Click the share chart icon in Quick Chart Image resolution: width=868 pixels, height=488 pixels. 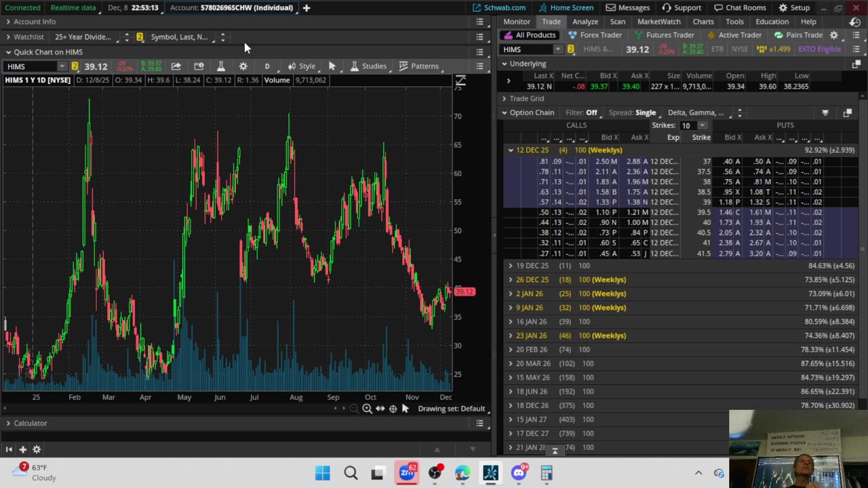(176, 66)
